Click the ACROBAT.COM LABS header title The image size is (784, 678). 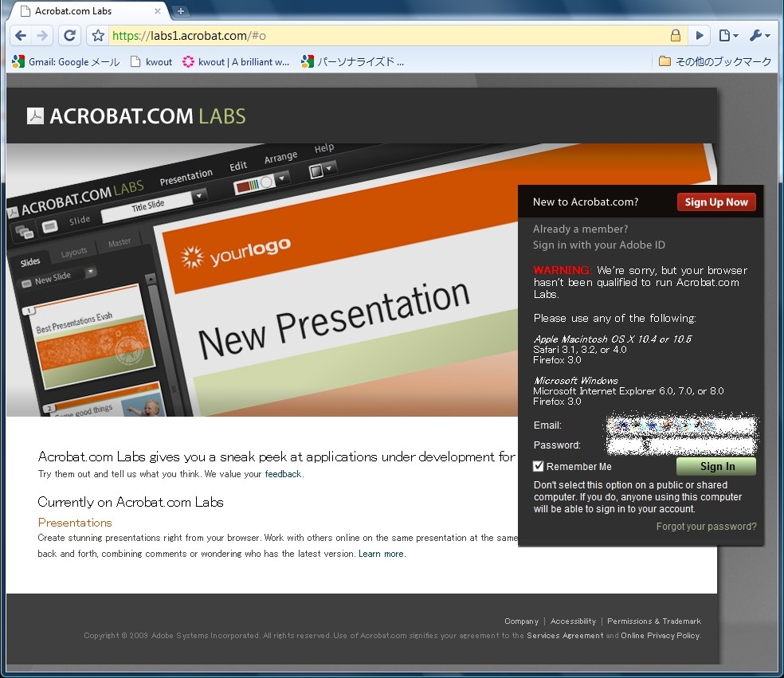147,116
